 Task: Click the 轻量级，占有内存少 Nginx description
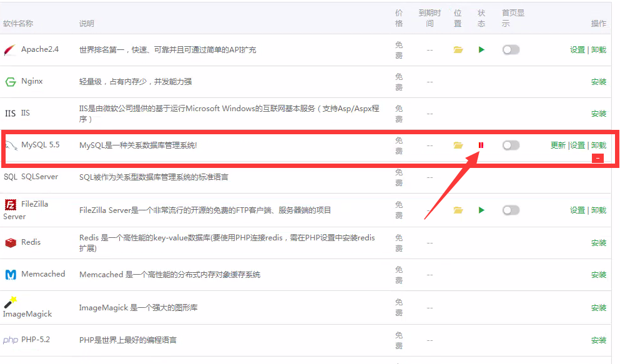pyautogui.click(x=135, y=82)
